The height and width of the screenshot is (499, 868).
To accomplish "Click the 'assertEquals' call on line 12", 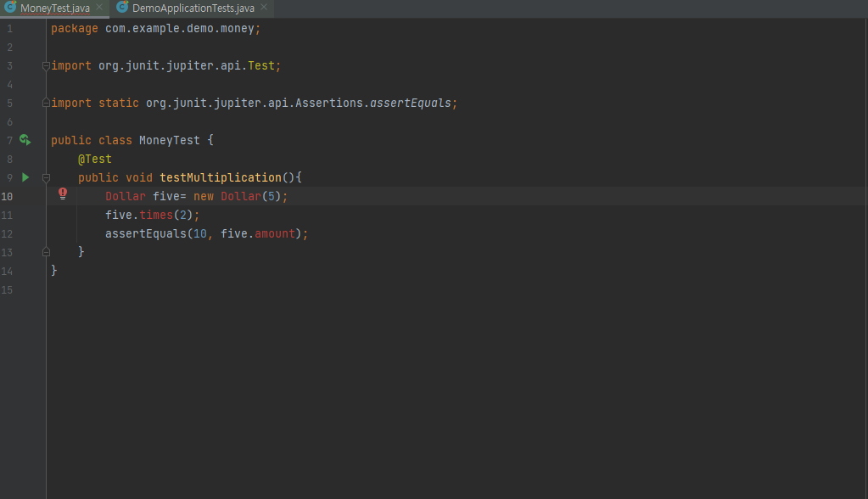I will coord(146,233).
